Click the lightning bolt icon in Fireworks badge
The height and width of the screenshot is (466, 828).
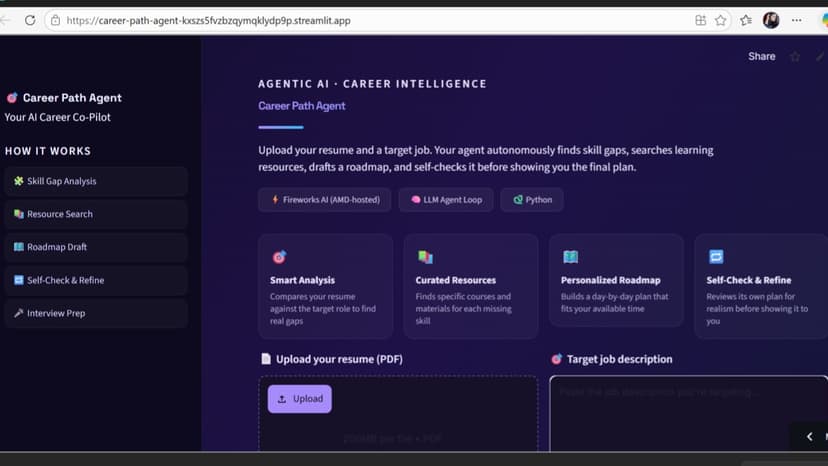[275, 200]
